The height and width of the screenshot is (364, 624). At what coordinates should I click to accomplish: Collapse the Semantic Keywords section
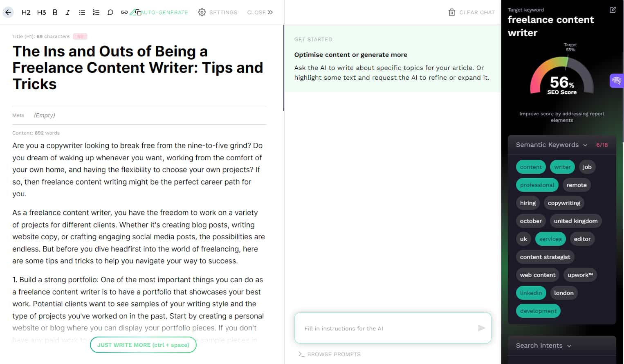tap(585, 145)
